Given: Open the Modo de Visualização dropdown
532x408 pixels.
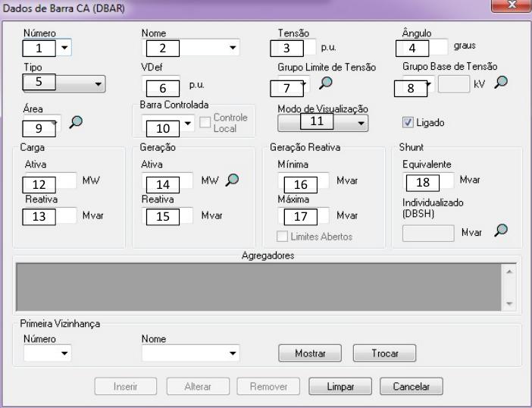Looking at the screenshot, I should [361, 122].
